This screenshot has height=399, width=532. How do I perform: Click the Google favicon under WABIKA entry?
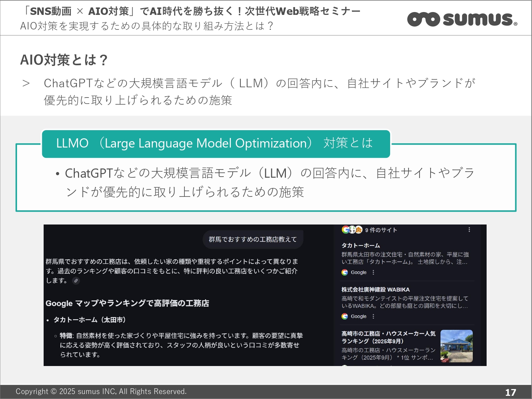(345, 316)
